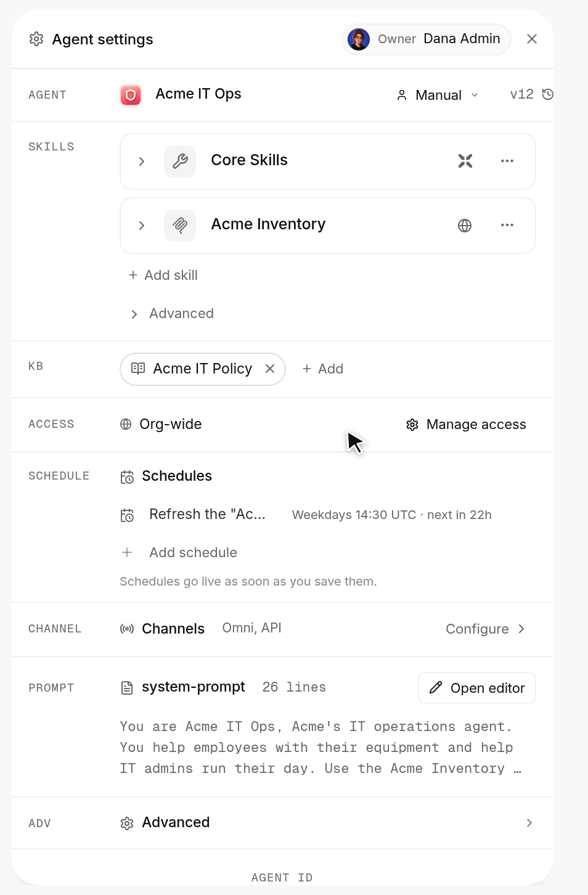Image resolution: width=588 pixels, height=895 pixels.
Task: Click the Acme IT Ops shield icon
Action: click(x=131, y=95)
